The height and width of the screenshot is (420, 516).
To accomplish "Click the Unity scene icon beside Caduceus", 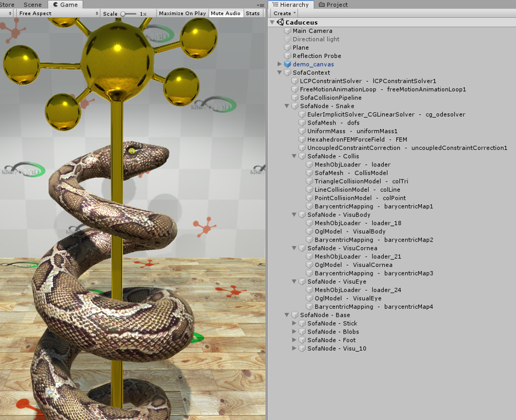I will [x=280, y=22].
